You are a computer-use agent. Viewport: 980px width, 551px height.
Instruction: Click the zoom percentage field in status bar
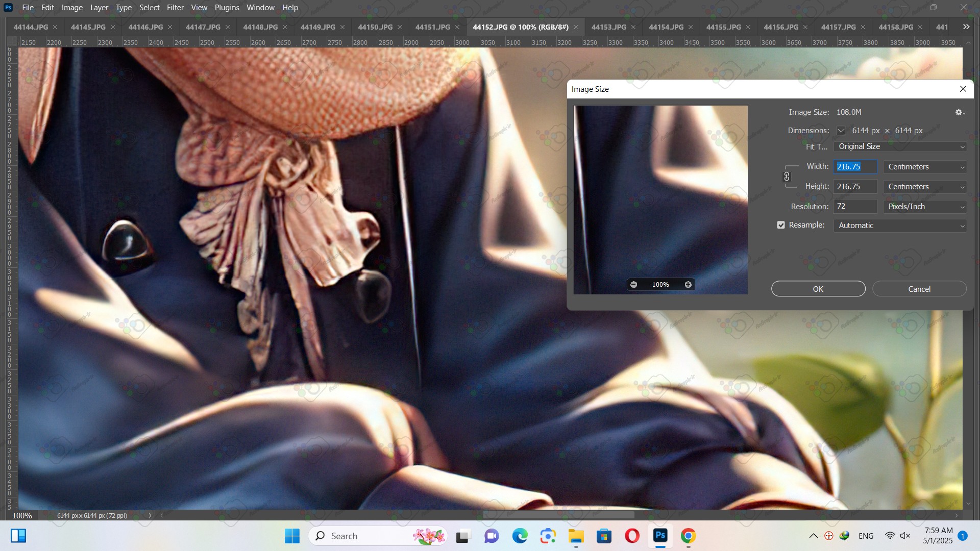tap(22, 515)
